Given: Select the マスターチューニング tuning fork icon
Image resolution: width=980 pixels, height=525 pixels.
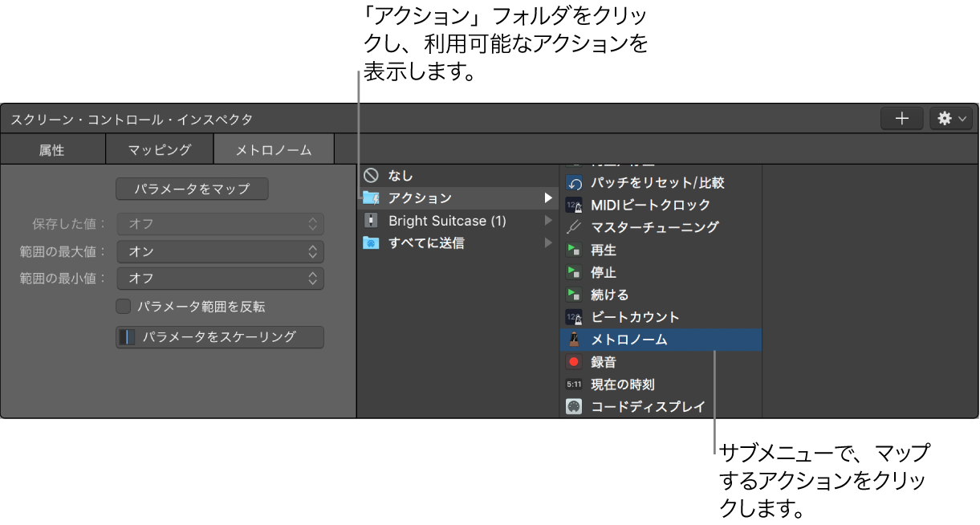Looking at the screenshot, I should tap(574, 227).
